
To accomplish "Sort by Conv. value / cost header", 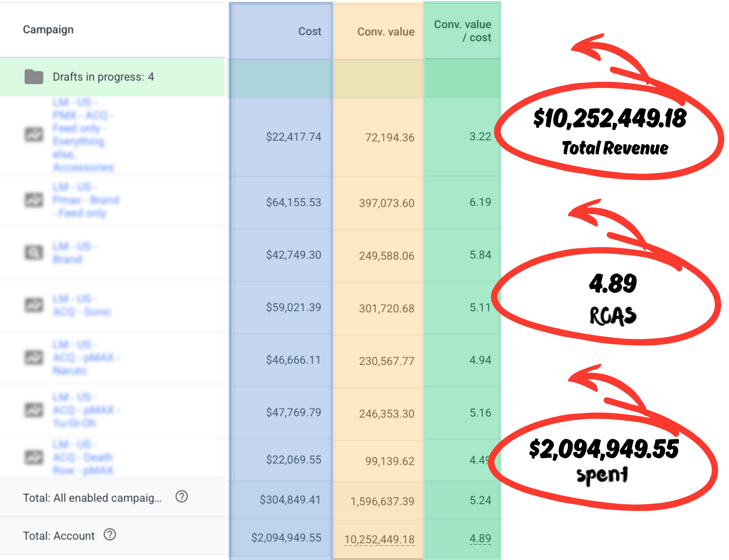I will point(462,31).
